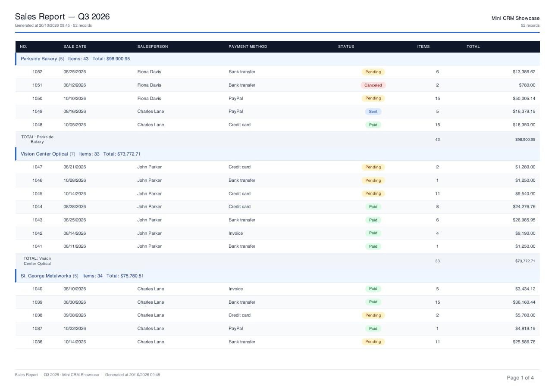This screenshot has height=392, width=555.
Task: Click sale date 08/11/2026
Action: pos(75,246)
